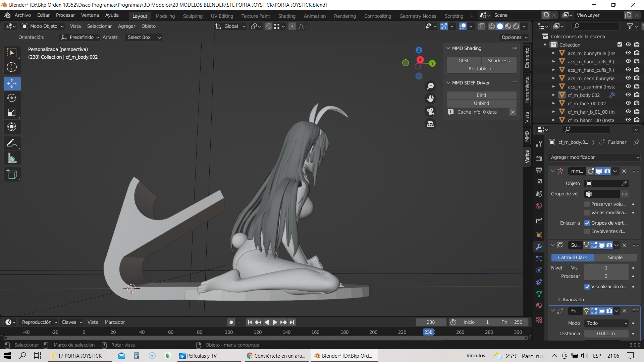644x362 pixels.
Task: Open the Physics properties tab icon
Action: (x=539, y=270)
